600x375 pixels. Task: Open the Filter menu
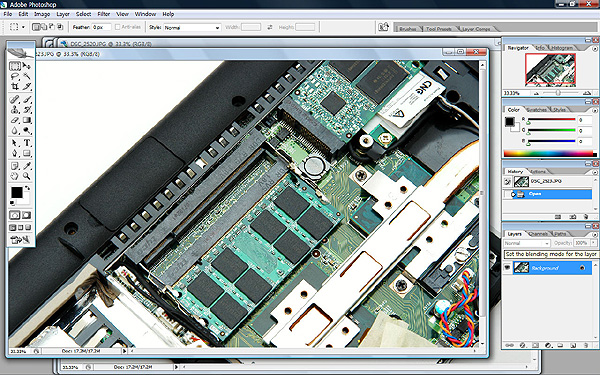[x=104, y=14]
